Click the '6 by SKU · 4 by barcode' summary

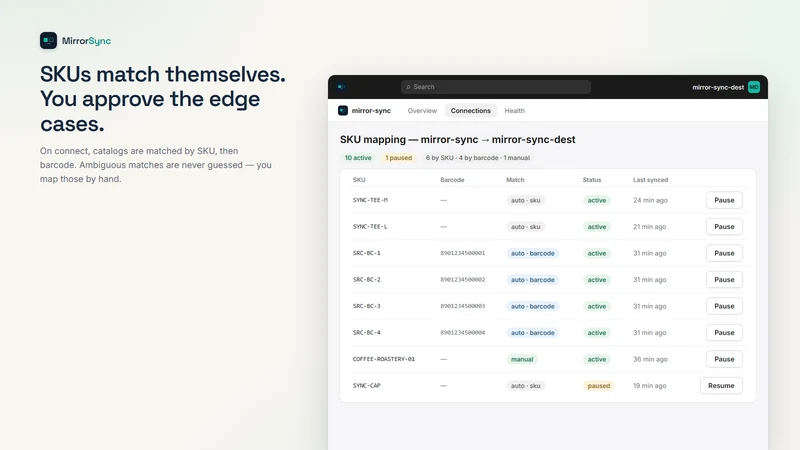pyautogui.click(x=478, y=158)
